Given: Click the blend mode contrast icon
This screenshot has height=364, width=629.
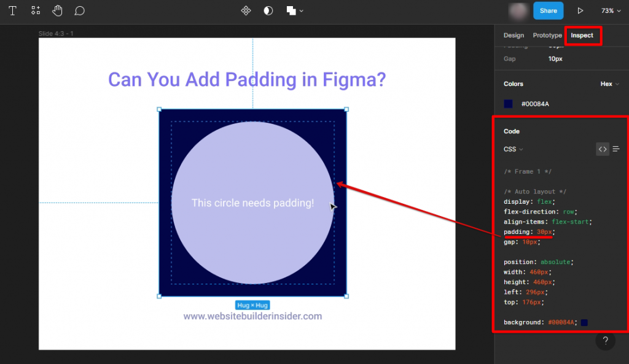Looking at the screenshot, I should pos(268,10).
